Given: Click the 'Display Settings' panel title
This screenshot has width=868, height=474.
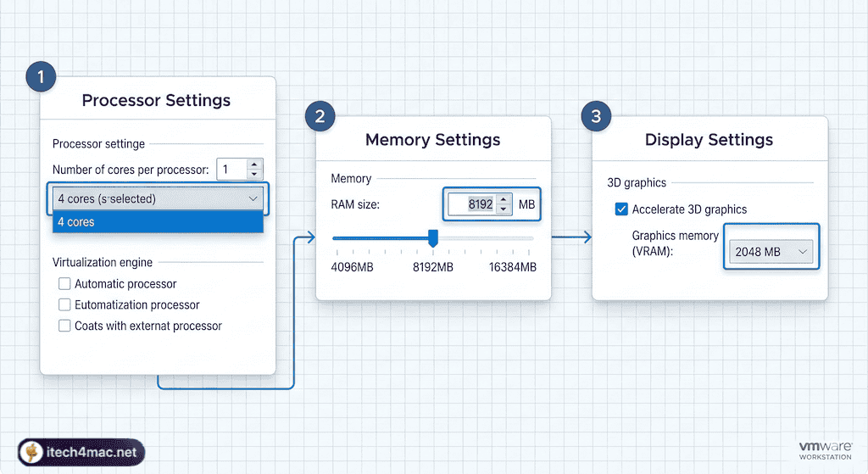Looking at the screenshot, I should (x=709, y=140).
